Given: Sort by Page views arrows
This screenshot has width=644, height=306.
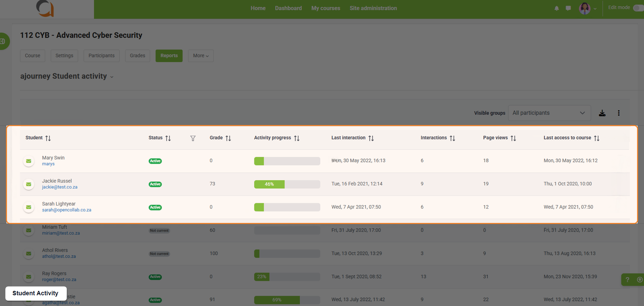Looking at the screenshot, I should click(x=513, y=138).
